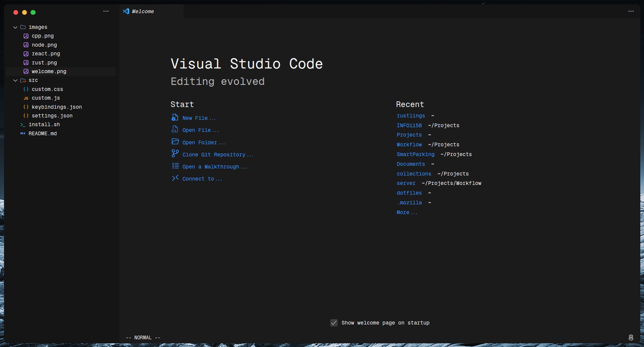Image resolution: width=644 pixels, height=347 pixels.
Task: Open recent project server
Action: (x=406, y=183)
